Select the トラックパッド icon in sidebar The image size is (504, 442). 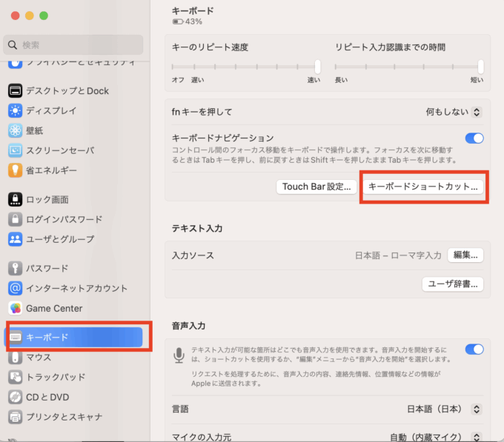(x=16, y=377)
